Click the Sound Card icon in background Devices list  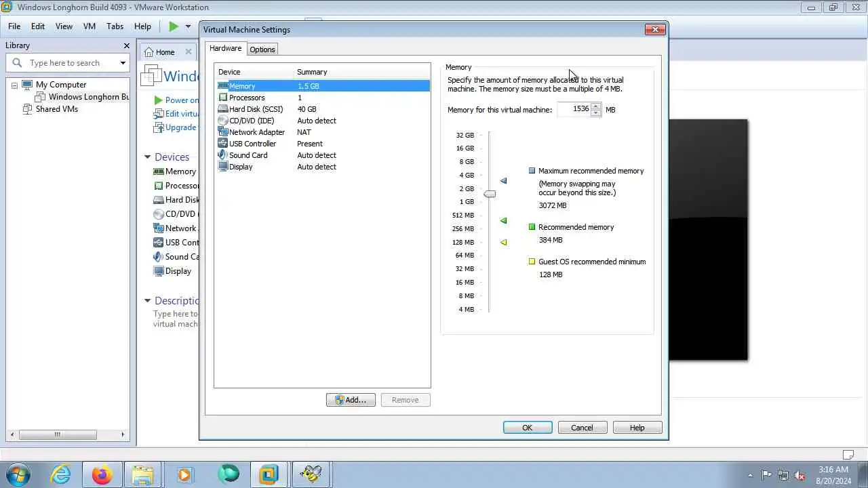(x=159, y=257)
